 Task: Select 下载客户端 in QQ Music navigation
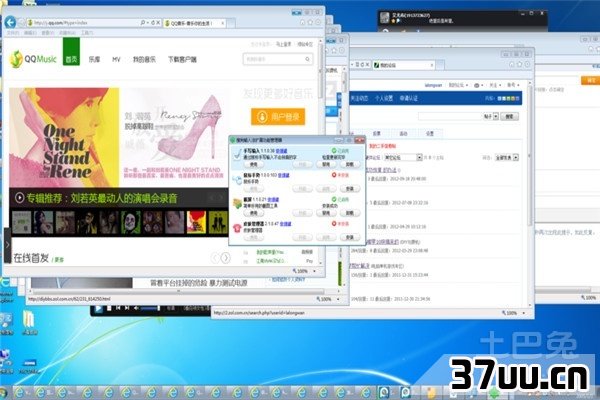[x=182, y=59]
